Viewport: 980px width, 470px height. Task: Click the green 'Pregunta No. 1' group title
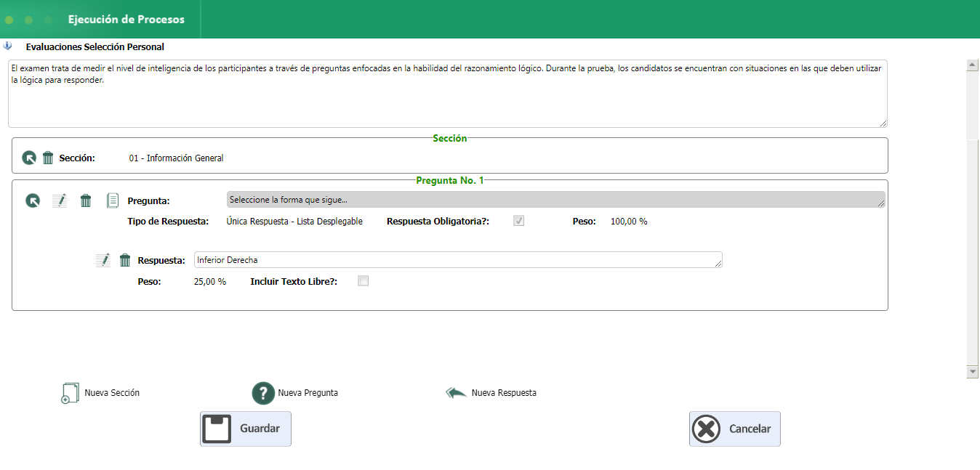pyautogui.click(x=450, y=180)
